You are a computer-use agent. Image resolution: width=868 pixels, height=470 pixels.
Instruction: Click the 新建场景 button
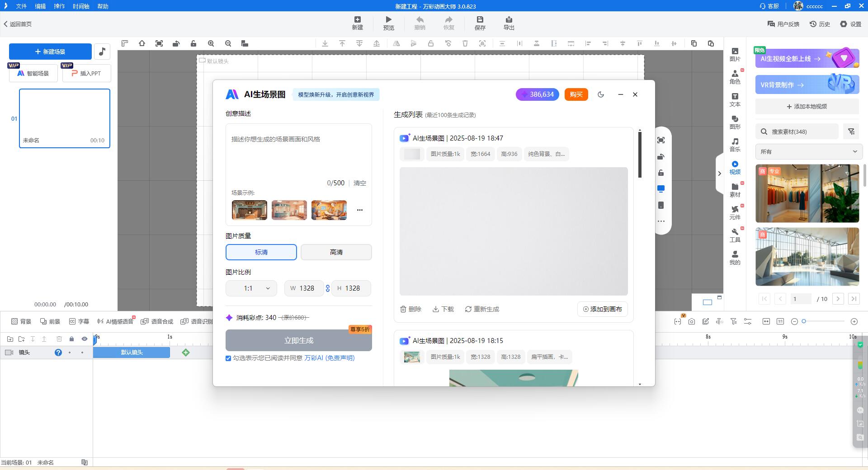(50, 52)
